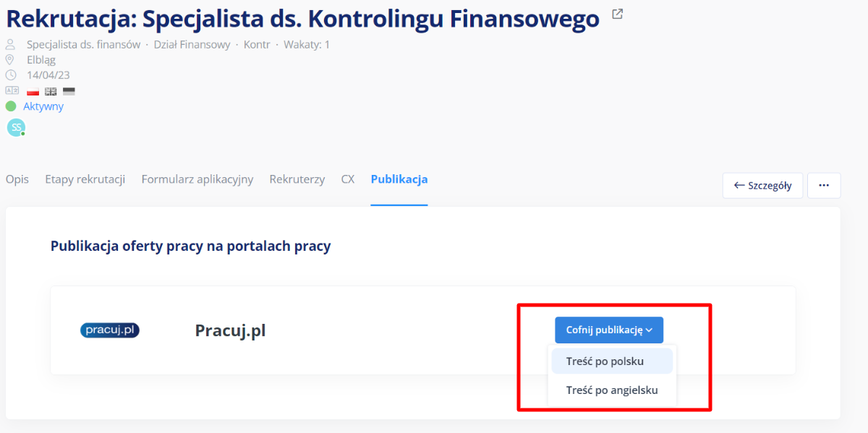This screenshot has width=868, height=433.
Task: Click the clock icon beside the date 14/04/23
Action: point(11,74)
